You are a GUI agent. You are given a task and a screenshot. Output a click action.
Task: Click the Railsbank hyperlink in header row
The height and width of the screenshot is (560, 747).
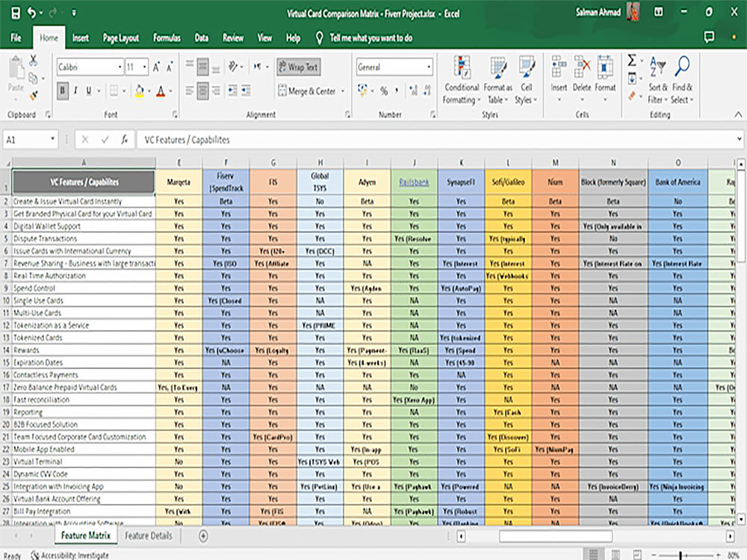(414, 182)
